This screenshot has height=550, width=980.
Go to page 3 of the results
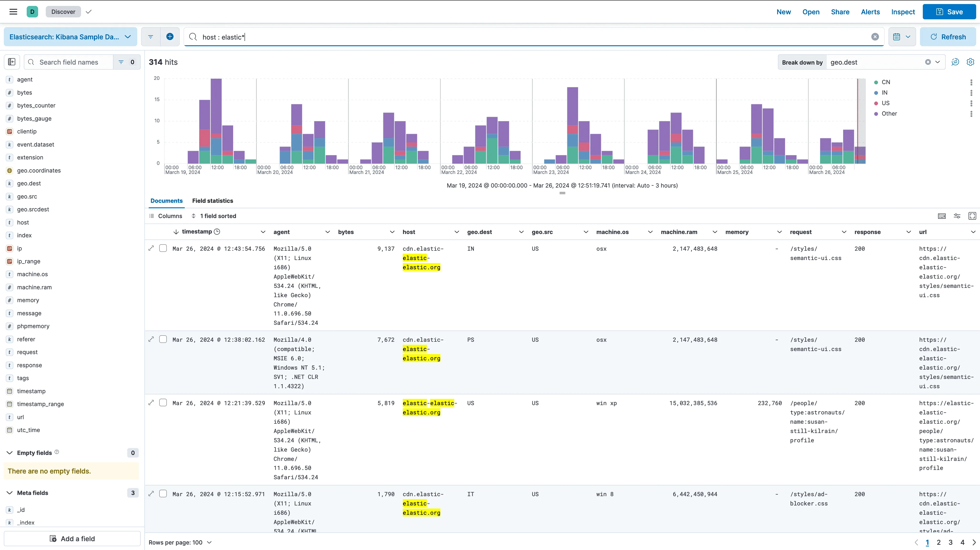[950, 542]
